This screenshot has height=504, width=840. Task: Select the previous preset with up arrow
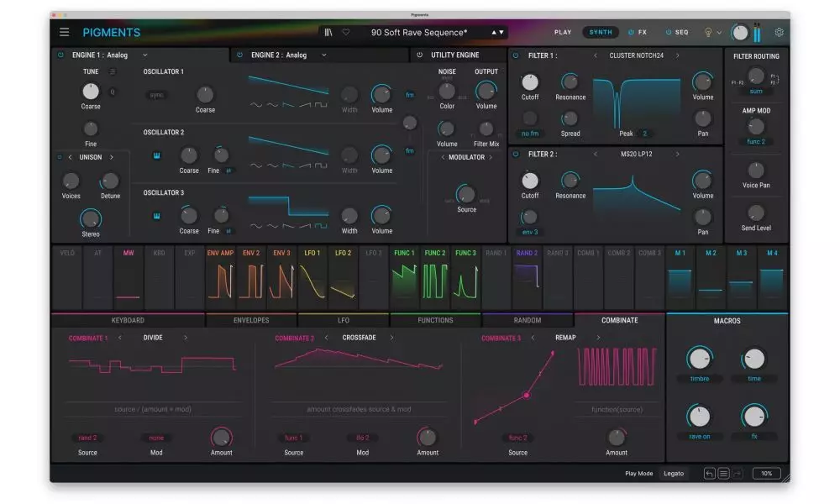(x=494, y=32)
